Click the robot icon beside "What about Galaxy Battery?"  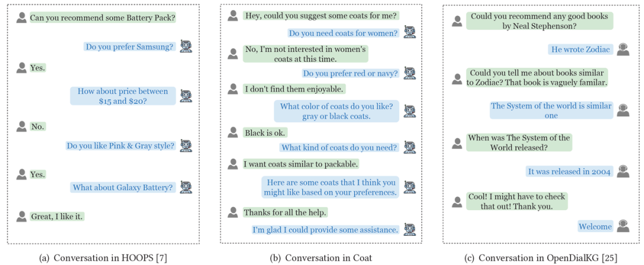click(x=186, y=187)
